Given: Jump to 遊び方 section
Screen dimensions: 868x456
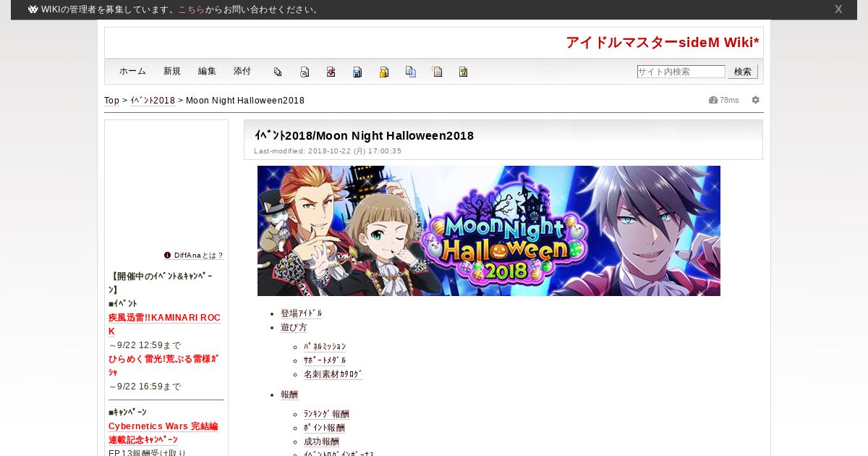Looking at the screenshot, I should tap(294, 327).
